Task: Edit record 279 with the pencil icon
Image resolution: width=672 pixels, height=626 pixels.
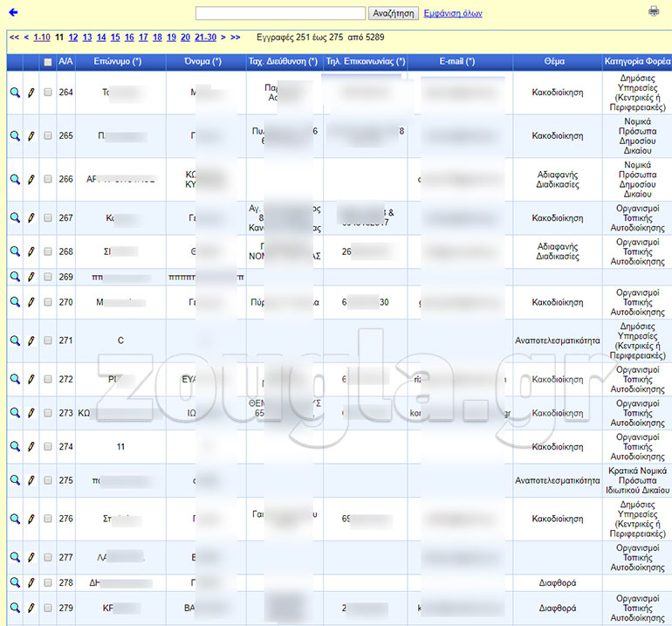Action: pyautogui.click(x=31, y=608)
